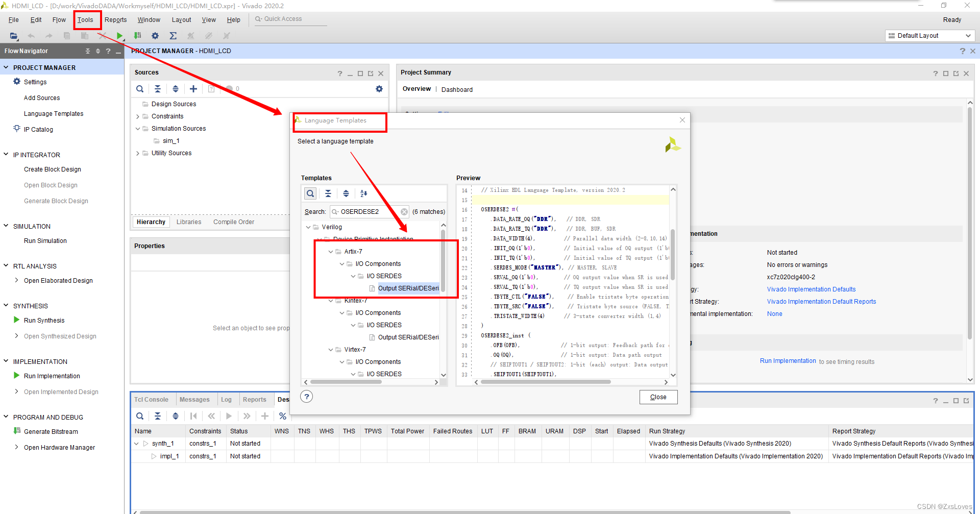Expand Open Elaborated Design item
The image size is (980, 514).
[17, 280]
